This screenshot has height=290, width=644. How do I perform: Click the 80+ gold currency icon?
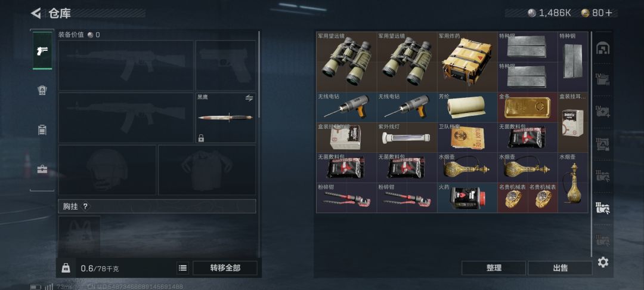pyautogui.click(x=586, y=13)
